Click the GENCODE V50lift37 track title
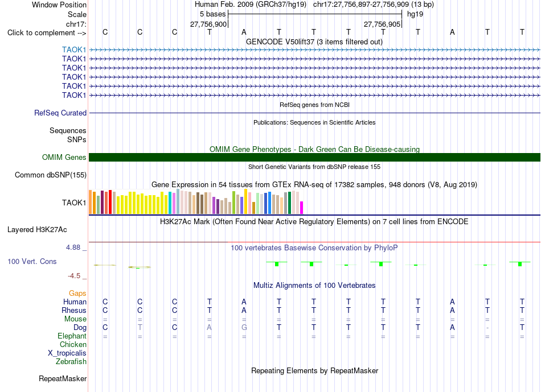The width and height of the screenshot is (541, 392). coord(314,42)
